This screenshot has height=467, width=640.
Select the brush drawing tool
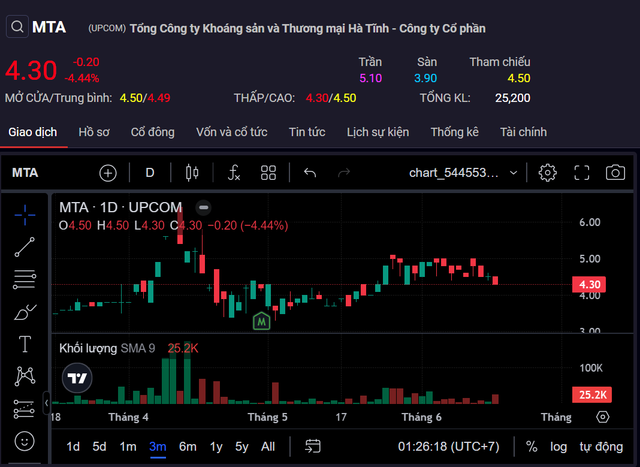point(25,312)
